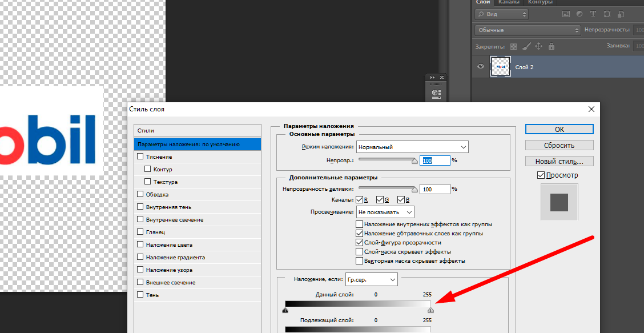
Task: Switch to the Контуры tab
Action: pyautogui.click(x=540, y=2)
